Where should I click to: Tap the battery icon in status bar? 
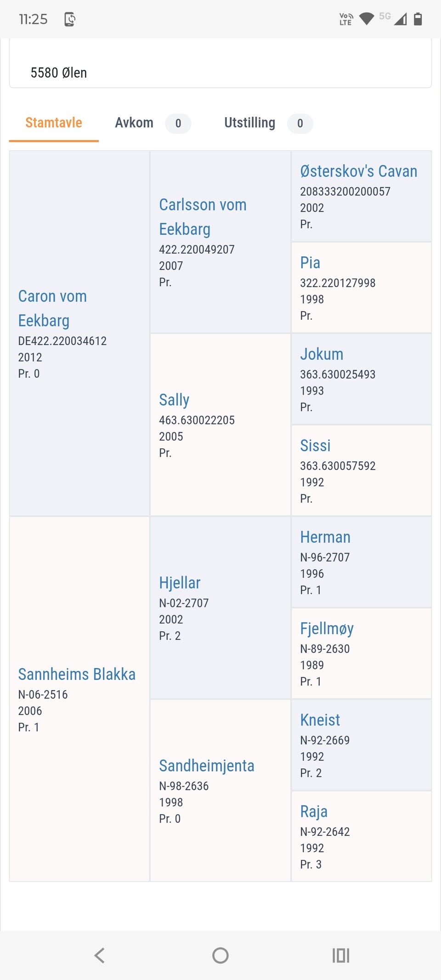tap(418, 19)
